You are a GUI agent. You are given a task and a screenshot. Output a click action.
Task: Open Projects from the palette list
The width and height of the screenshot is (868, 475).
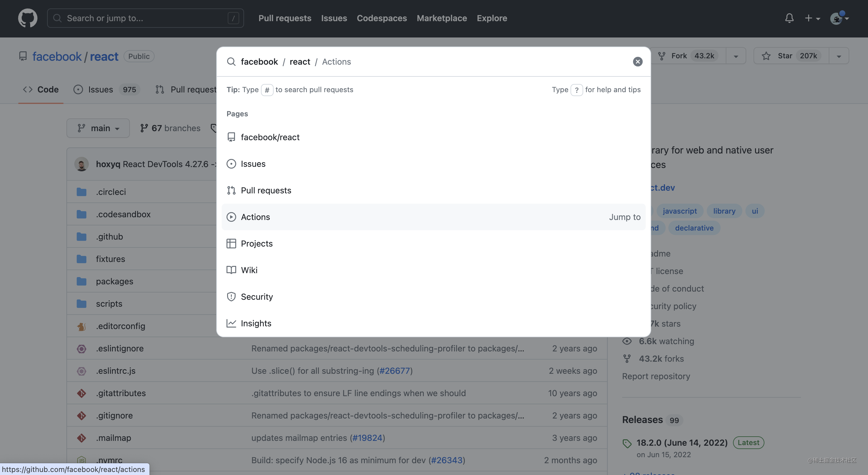coord(256,244)
